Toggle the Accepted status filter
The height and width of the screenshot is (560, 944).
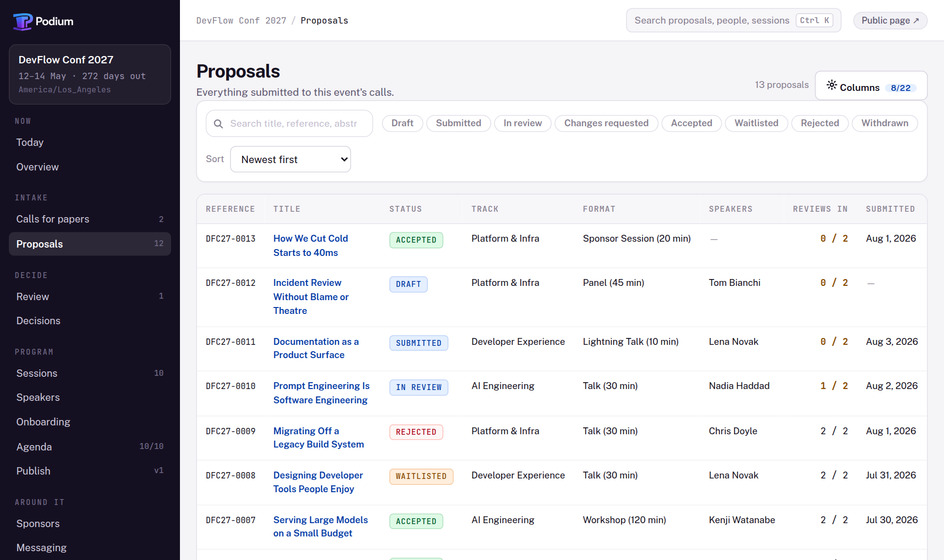[x=691, y=123]
